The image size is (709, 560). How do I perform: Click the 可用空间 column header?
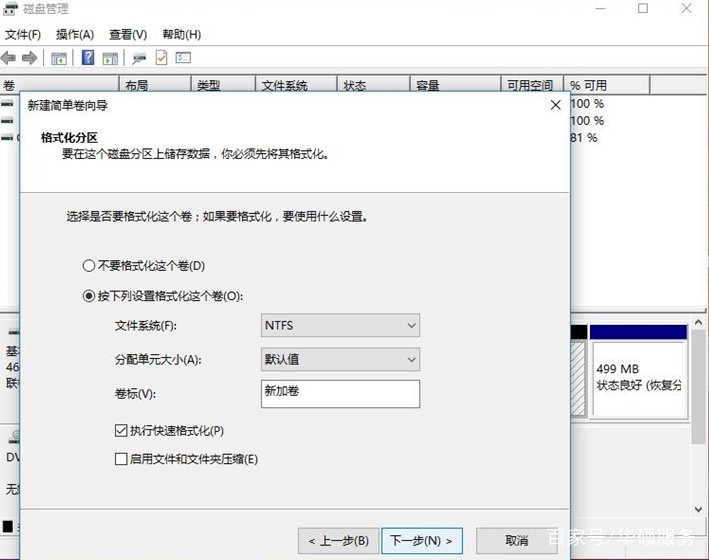click(532, 85)
